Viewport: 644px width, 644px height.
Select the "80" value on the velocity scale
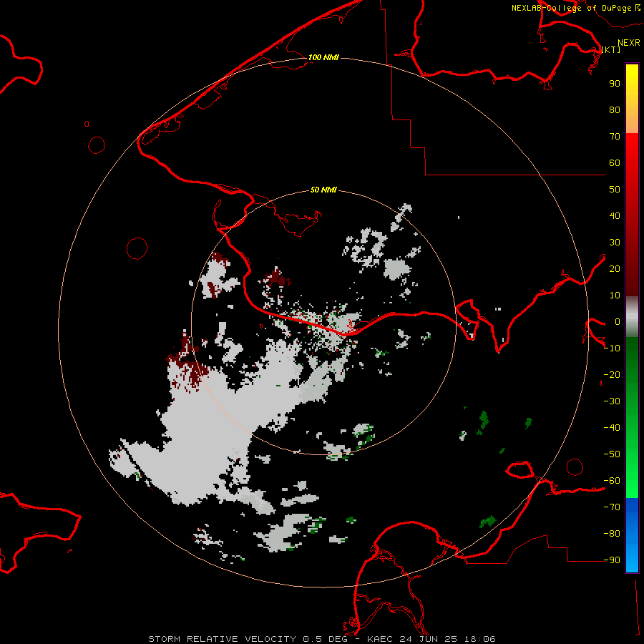click(615, 110)
